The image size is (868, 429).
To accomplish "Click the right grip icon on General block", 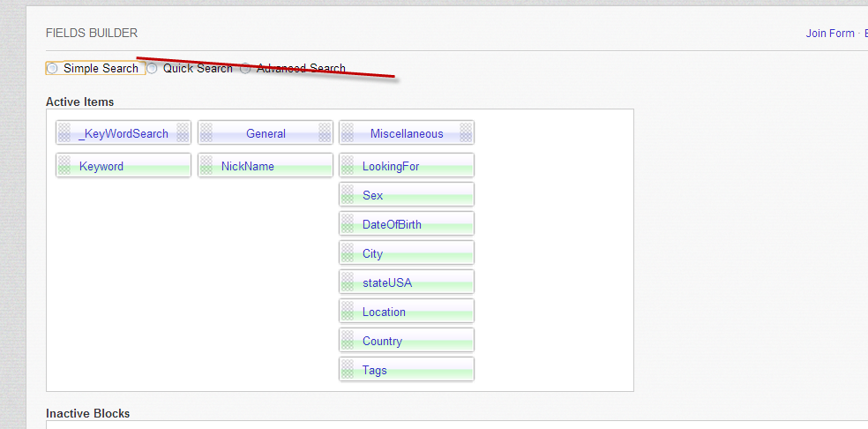I will [325, 133].
